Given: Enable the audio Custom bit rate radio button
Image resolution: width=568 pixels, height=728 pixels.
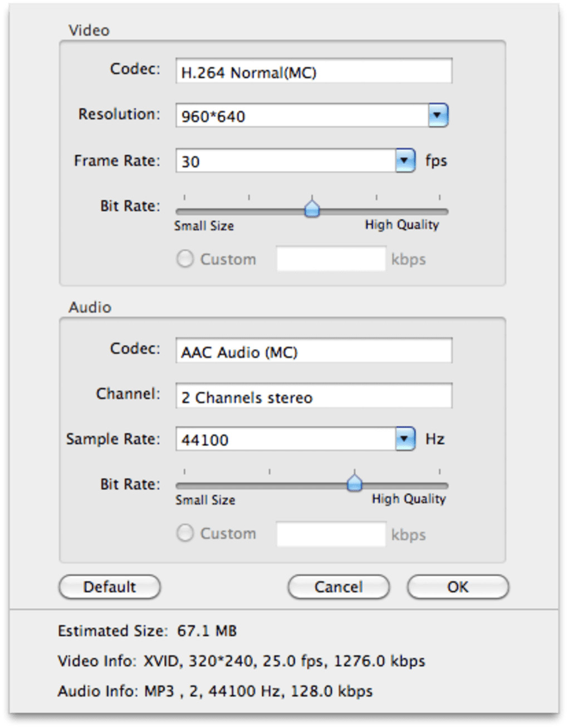Looking at the screenshot, I should tap(185, 533).
